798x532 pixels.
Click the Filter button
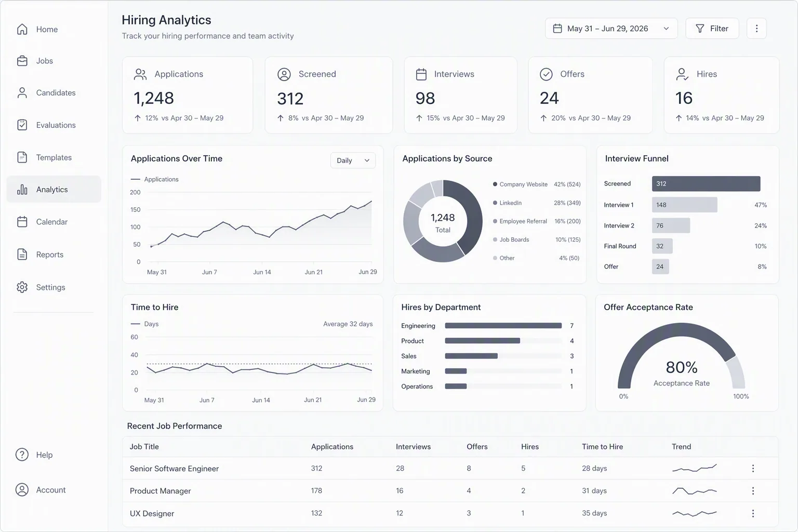[x=712, y=29]
